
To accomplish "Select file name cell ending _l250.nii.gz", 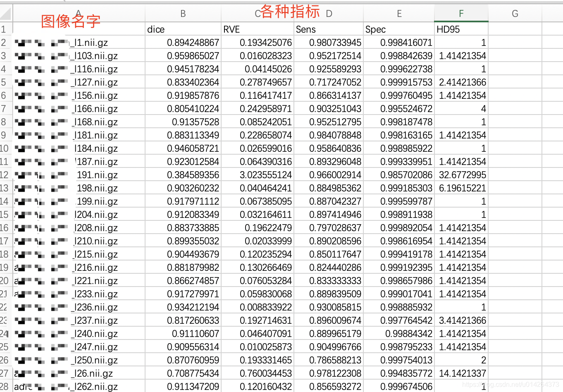I will pos(79,360).
